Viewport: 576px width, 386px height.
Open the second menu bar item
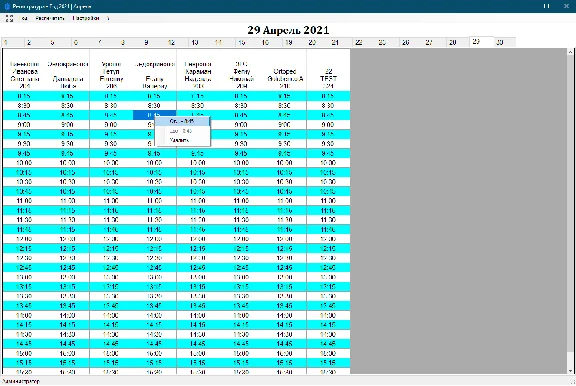click(50, 18)
